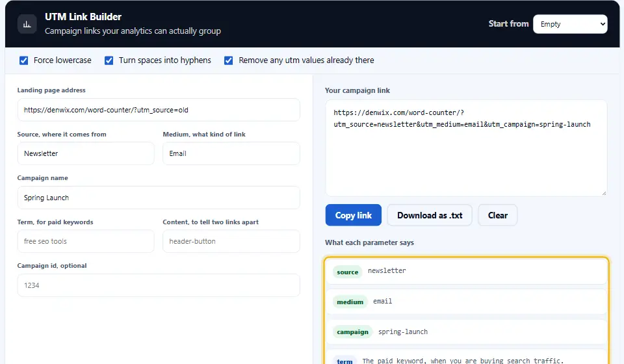Click the What each parameter says heading

tap(369, 242)
